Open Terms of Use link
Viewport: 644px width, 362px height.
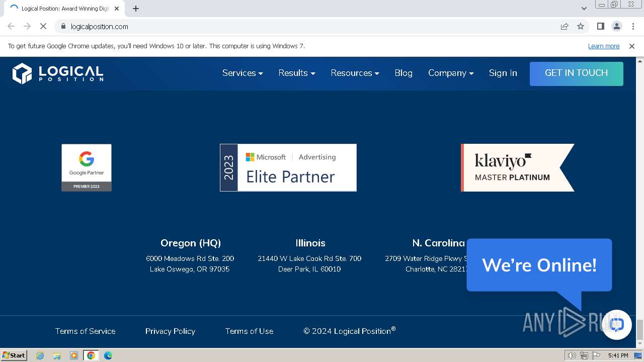(250, 331)
